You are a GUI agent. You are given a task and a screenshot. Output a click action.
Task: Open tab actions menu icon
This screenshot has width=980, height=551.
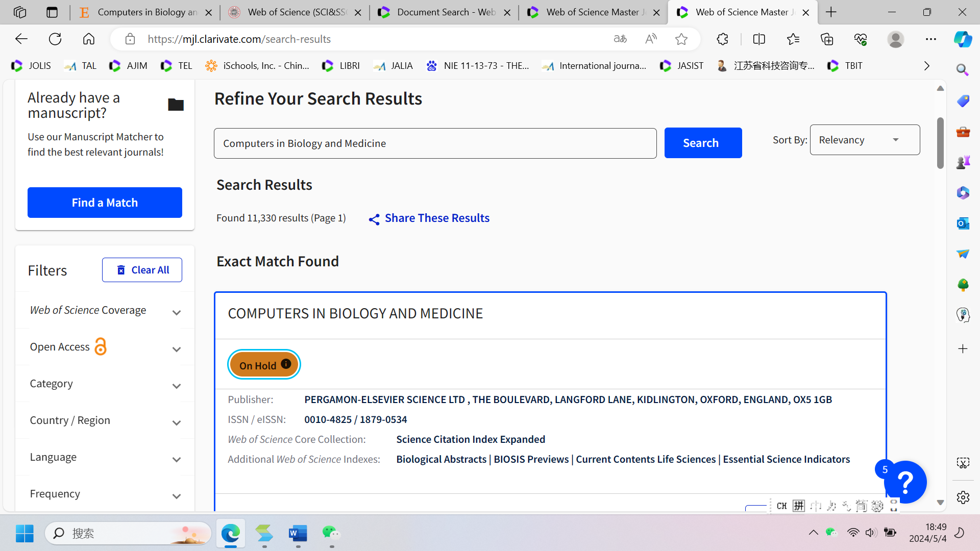(52, 12)
